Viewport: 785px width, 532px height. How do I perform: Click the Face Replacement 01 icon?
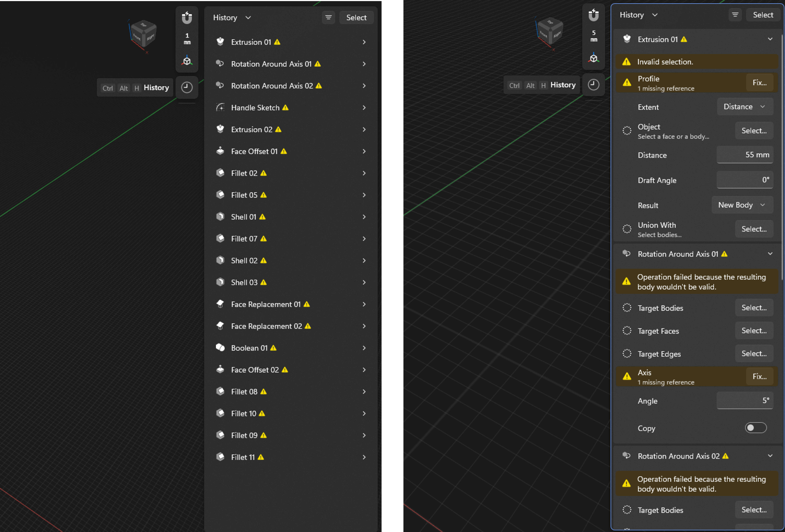click(x=220, y=304)
